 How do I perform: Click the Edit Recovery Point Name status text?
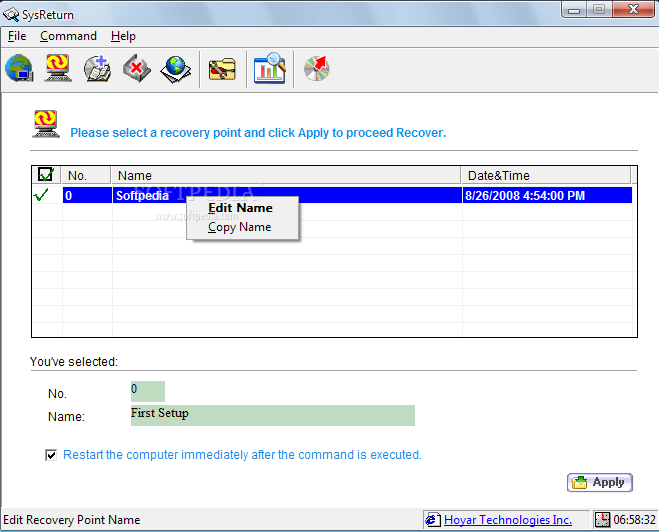(x=71, y=520)
